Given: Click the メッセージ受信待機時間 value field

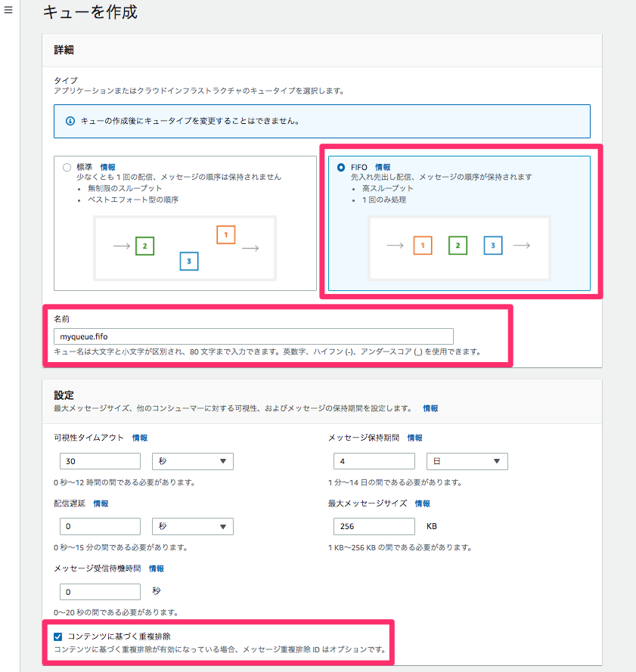Looking at the screenshot, I should point(100,592).
